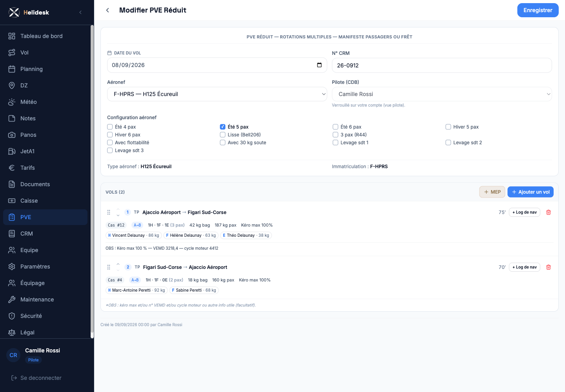Click the back arrow next to Modifier PVE Réduit
Viewport: 565px width, 392px height.
(x=108, y=10)
